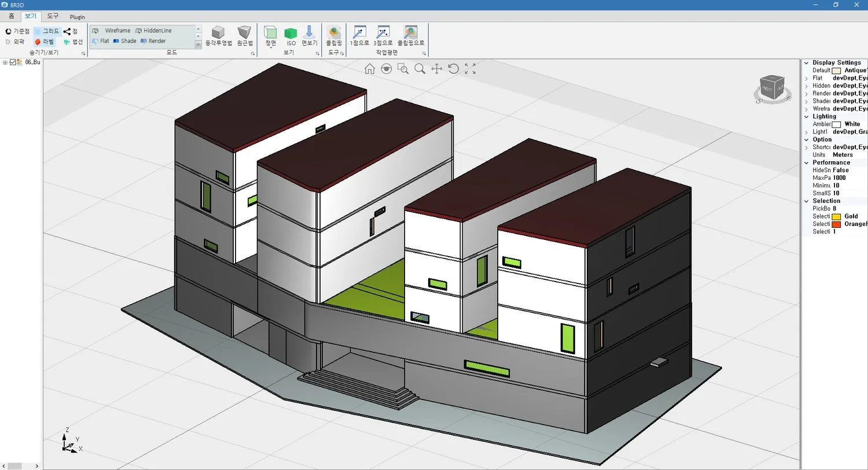Open the 모드 group dialog launcher
This screenshot has height=470, width=868.
tap(253, 53)
